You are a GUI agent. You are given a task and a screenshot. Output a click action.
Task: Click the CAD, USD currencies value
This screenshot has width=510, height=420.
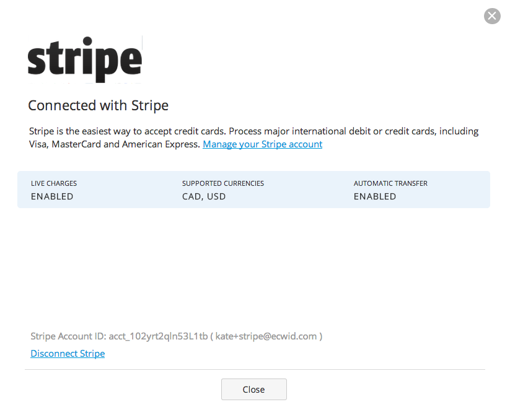pyautogui.click(x=204, y=196)
